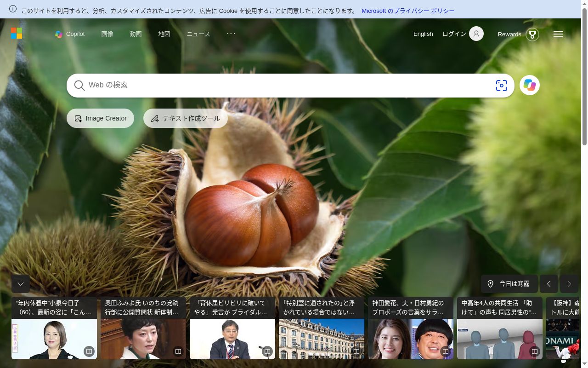Click the cookie notice info icon
The width and height of the screenshot is (588, 368).
coord(13,9)
